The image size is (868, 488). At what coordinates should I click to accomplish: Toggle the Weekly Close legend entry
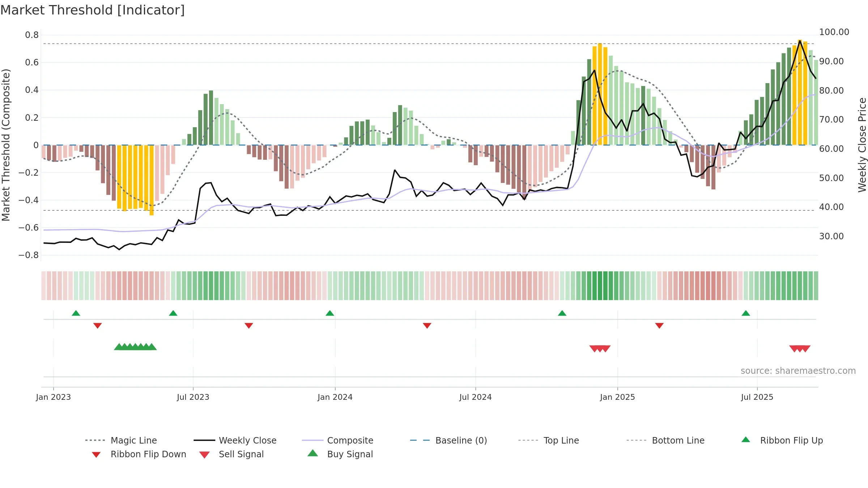click(x=235, y=440)
